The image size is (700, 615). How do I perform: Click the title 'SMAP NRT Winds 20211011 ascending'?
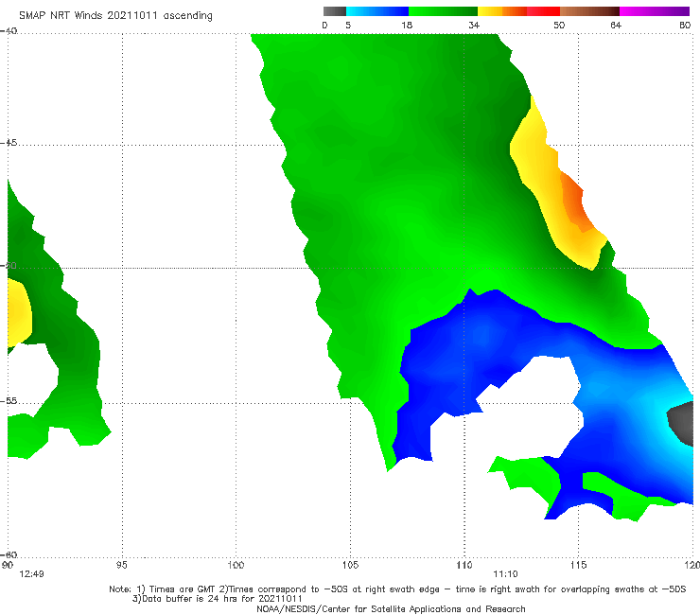[x=115, y=15]
